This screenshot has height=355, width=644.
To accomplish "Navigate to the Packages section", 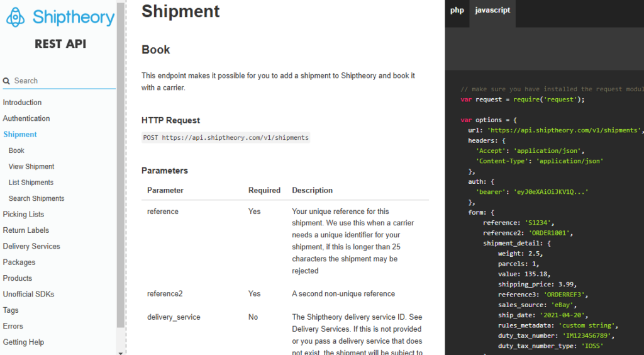I will (x=19, y=262).
